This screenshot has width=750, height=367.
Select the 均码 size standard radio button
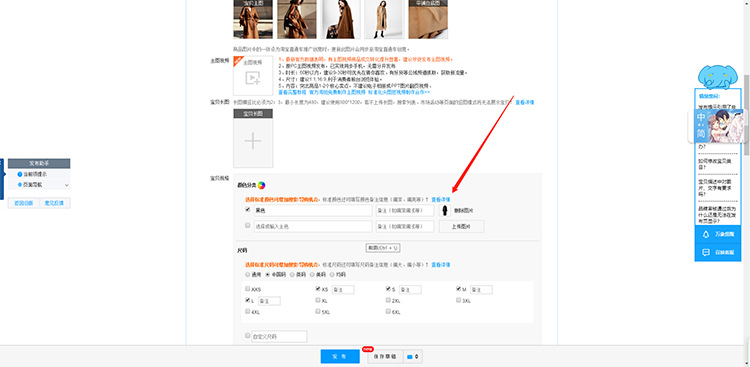click(331, 275)
